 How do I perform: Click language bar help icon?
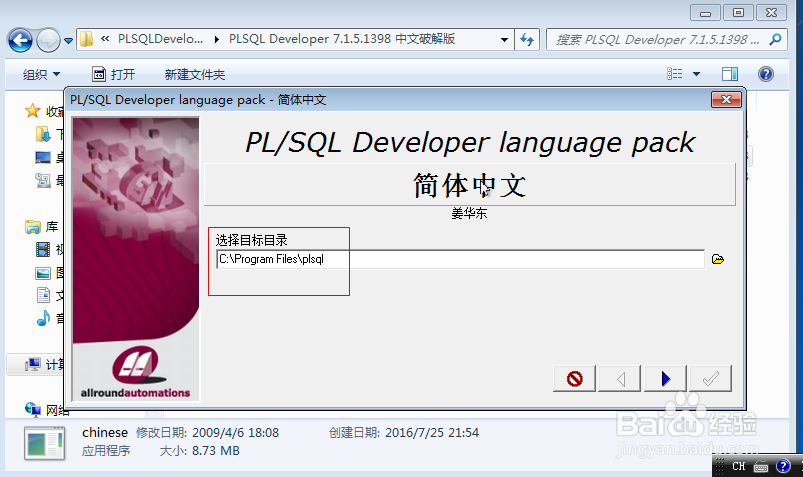(783, 466)
